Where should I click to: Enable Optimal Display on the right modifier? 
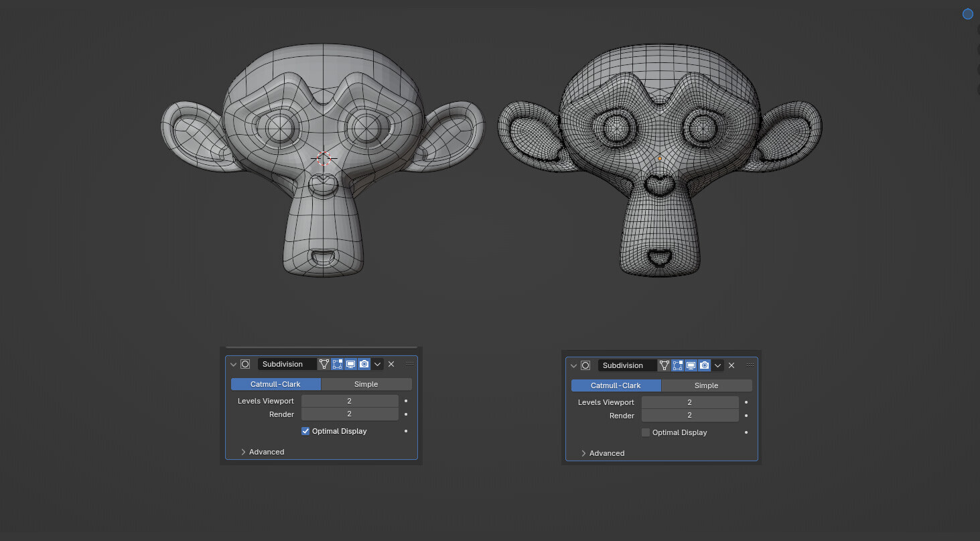coord(645,432)
